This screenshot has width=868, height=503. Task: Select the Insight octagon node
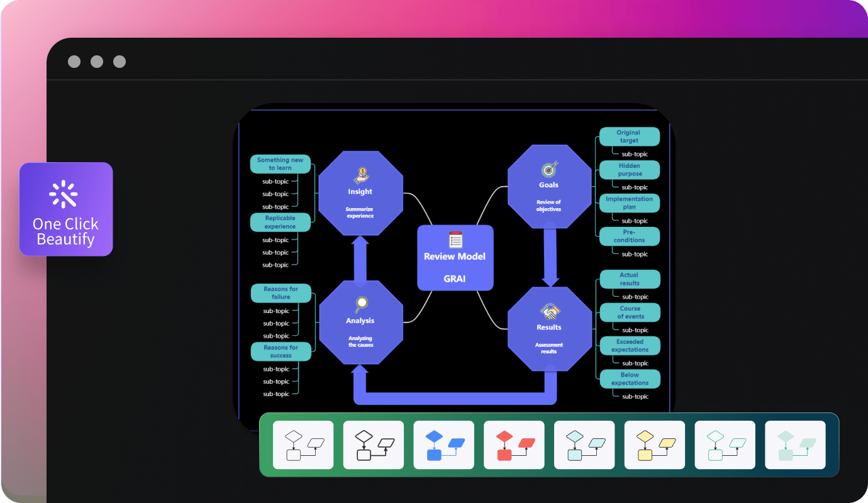click(x=360, y=194)
